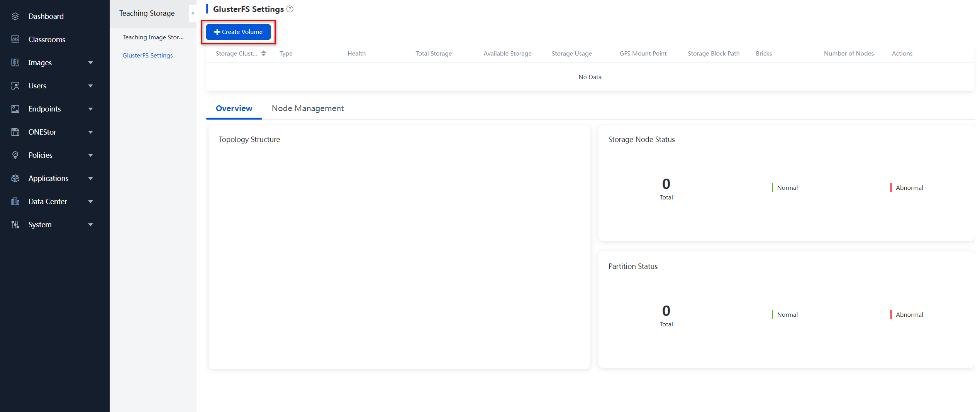
Task: Click the Bricks column header
Action: click(x=764, y=53)
